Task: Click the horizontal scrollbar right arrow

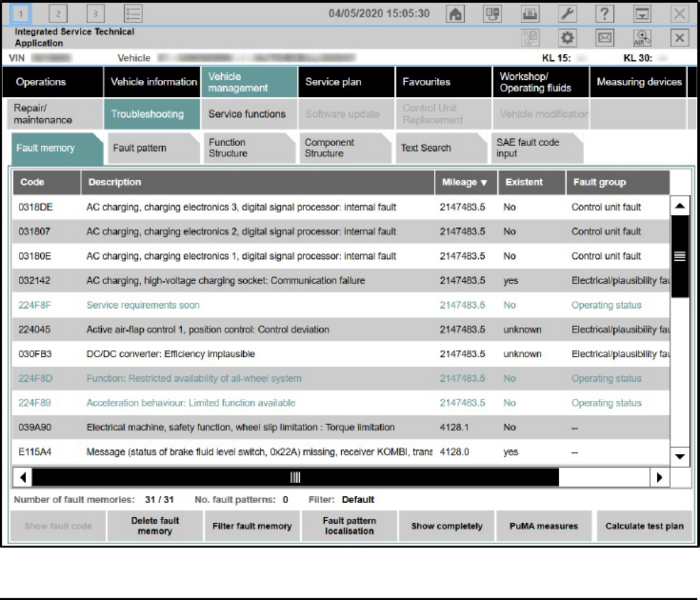Action: pyautogui.click(x=659, y=477)
